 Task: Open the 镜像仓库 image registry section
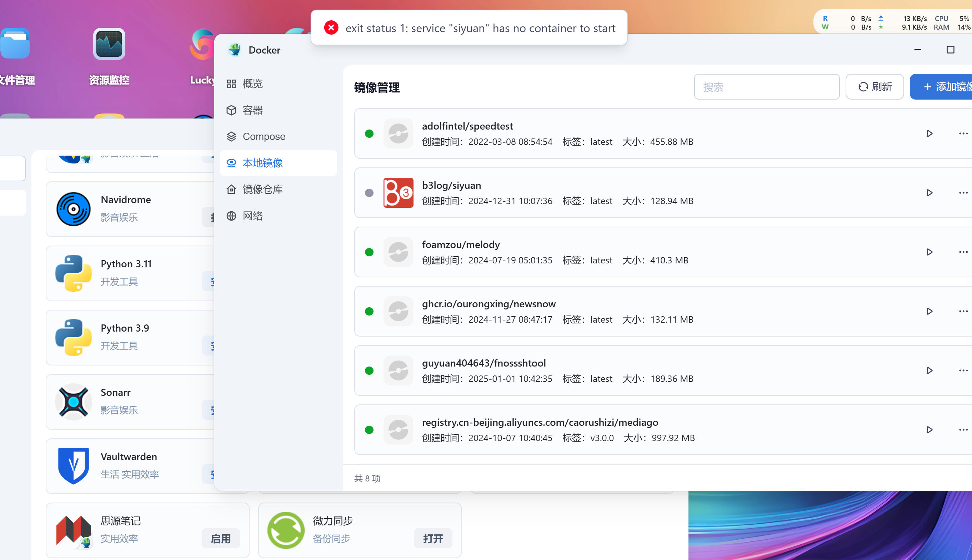pos(278,189)
